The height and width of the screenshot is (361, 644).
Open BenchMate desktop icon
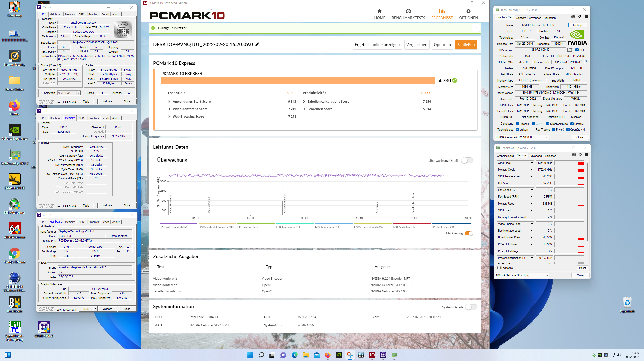(15, 305)
